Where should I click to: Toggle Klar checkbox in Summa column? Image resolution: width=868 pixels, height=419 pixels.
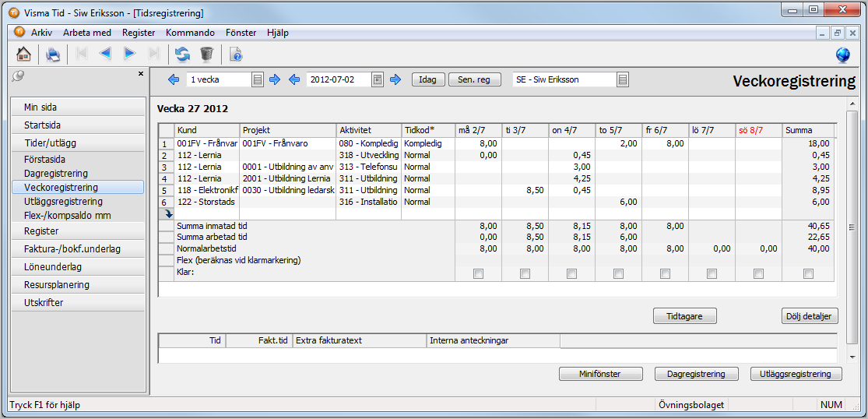click(809, 273)
